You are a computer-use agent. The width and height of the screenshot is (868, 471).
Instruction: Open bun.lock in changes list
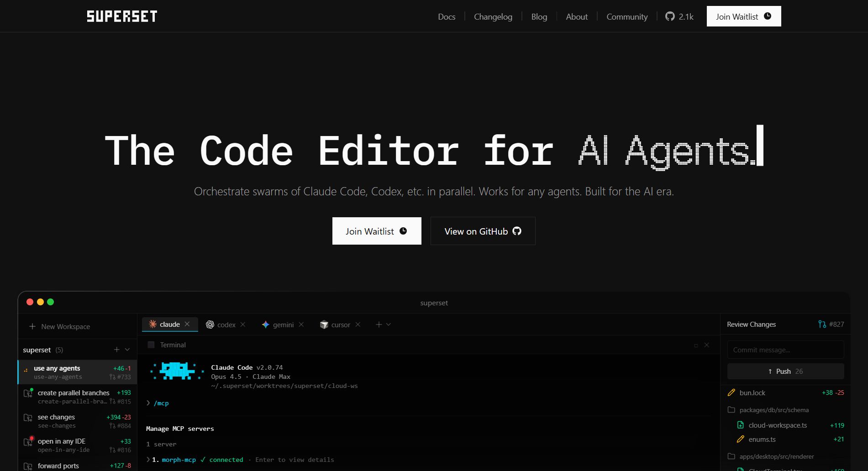point(785,392)
